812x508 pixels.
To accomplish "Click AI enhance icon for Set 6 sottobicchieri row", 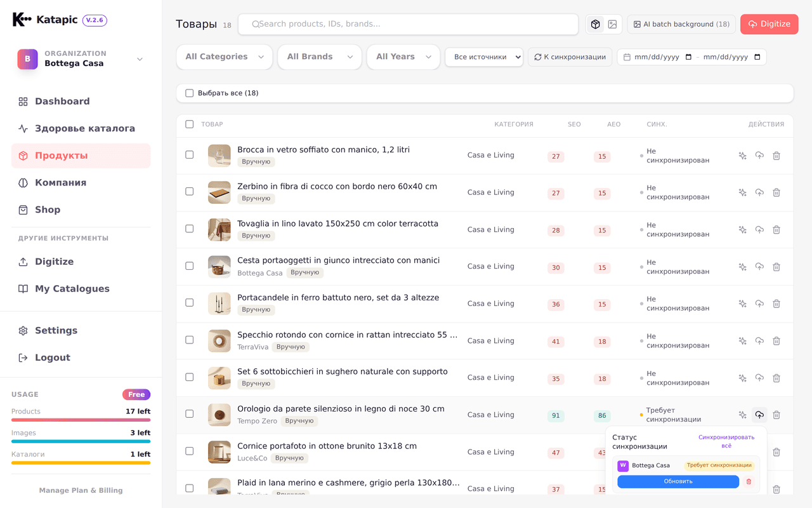I will [742, 378].
